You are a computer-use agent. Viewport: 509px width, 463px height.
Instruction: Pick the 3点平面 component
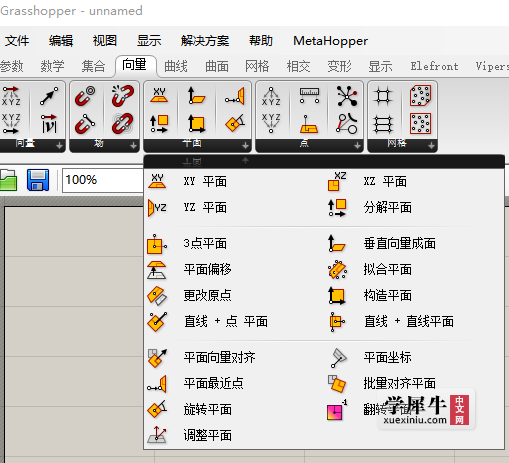[205, 244]
